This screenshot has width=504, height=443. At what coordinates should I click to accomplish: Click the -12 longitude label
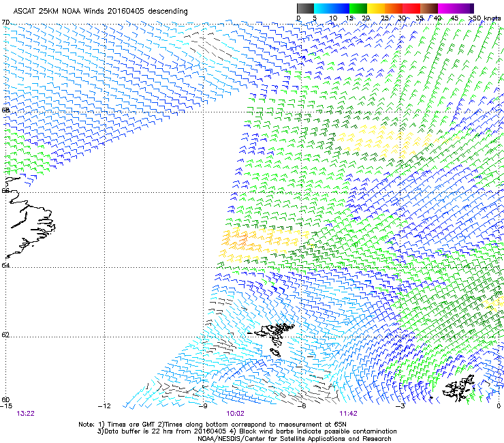click(104, 406)
